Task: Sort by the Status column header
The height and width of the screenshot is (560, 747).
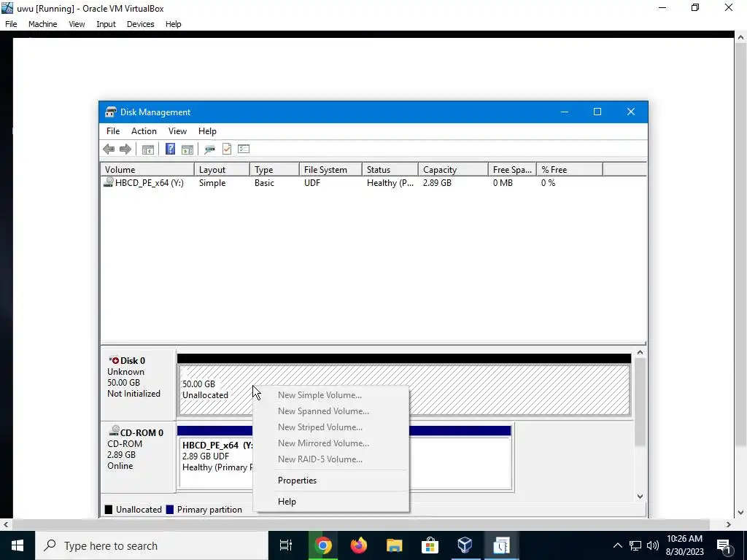Action: 391,169
